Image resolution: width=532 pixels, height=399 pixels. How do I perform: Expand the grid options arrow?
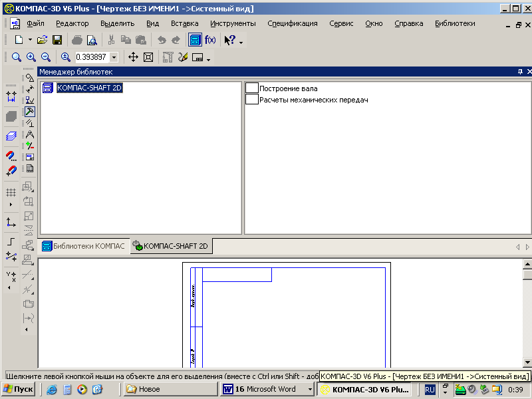11,205
